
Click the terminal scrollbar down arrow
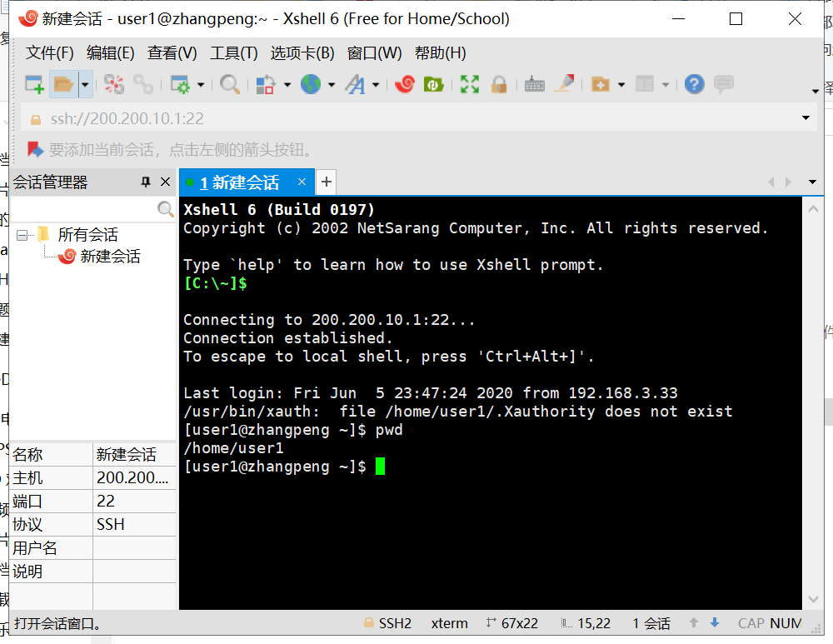click(x=813, y=599)
